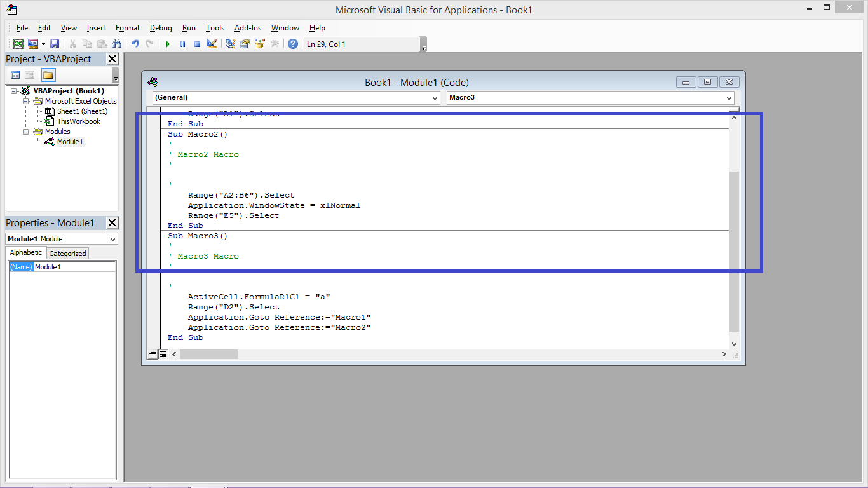Open the Macro3 procedure dropdown
This screenshot has width=868, height=488.
tap(728, 98)
